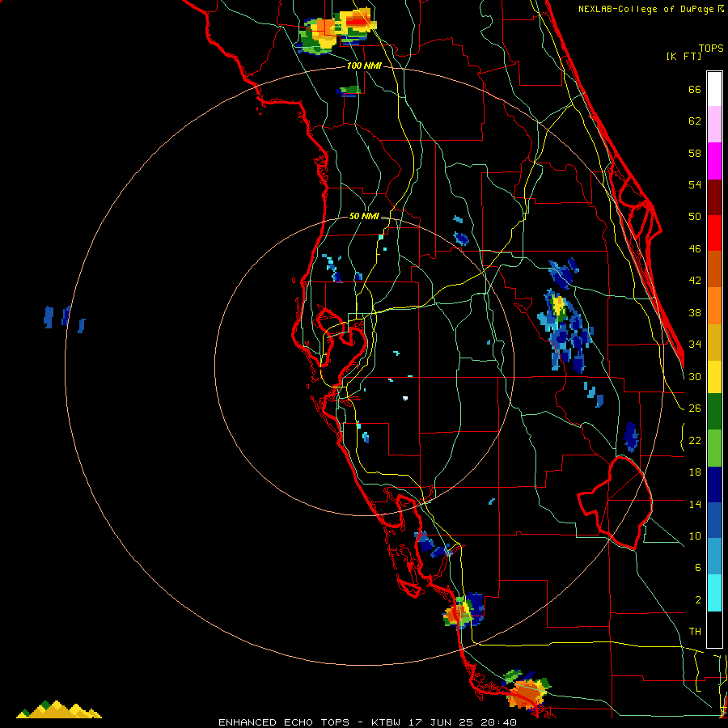Click the 10 legend value

coord(695,536)
